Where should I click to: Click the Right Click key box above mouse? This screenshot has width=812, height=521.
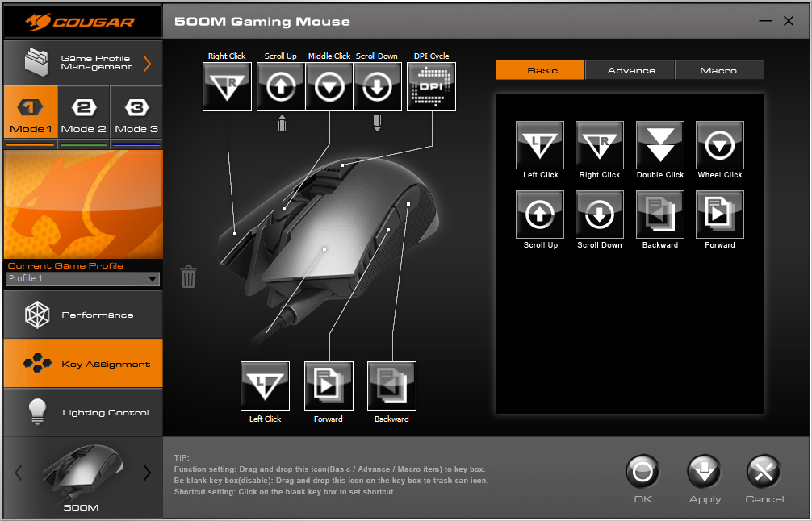tap(228, 86)
